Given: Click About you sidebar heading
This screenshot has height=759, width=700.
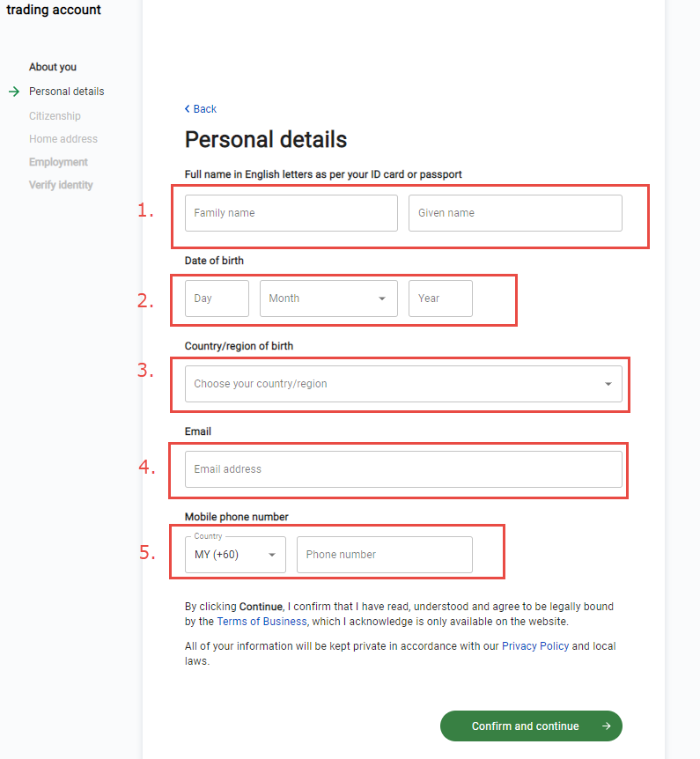Looking at the screenshot, I should coord(53,67).
